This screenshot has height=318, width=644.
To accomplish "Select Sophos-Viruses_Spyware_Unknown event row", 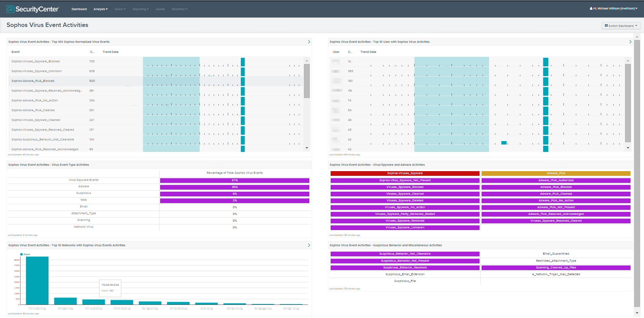I will click(x=156, y=71).
